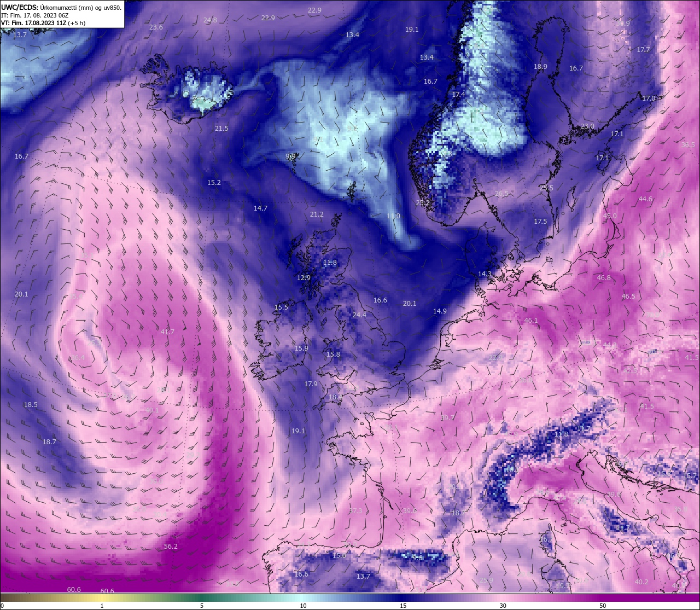This screenshot has height=610, width=700.
Task: Click the valid time line "VT: Fim. 17.08.2023 11Z (+5 h)"
Action: pyautogui.click(x=43, y=23)
